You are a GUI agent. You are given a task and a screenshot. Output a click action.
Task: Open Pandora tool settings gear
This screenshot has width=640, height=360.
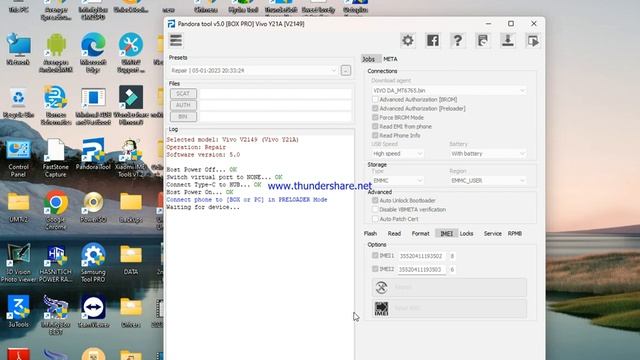pyautogui.click(x=408, y=40)
